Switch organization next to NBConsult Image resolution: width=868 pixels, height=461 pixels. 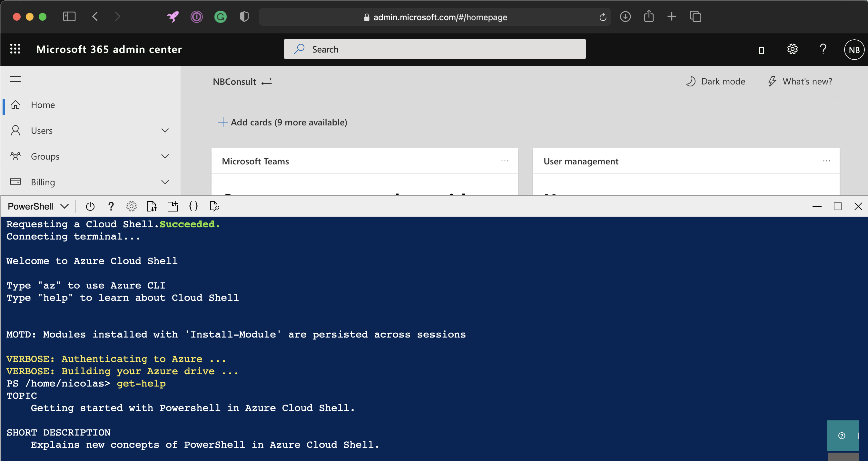coord(267,82)
